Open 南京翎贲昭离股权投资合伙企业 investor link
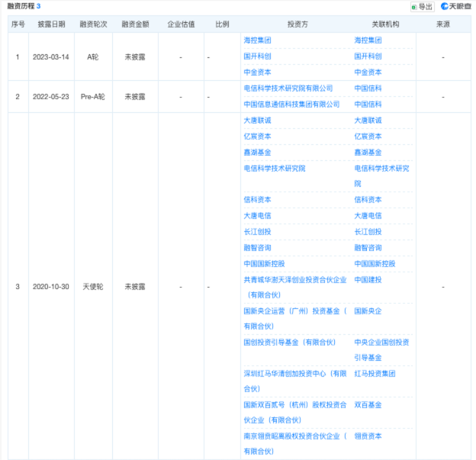476x460 pixels. [x=295, y=437]
